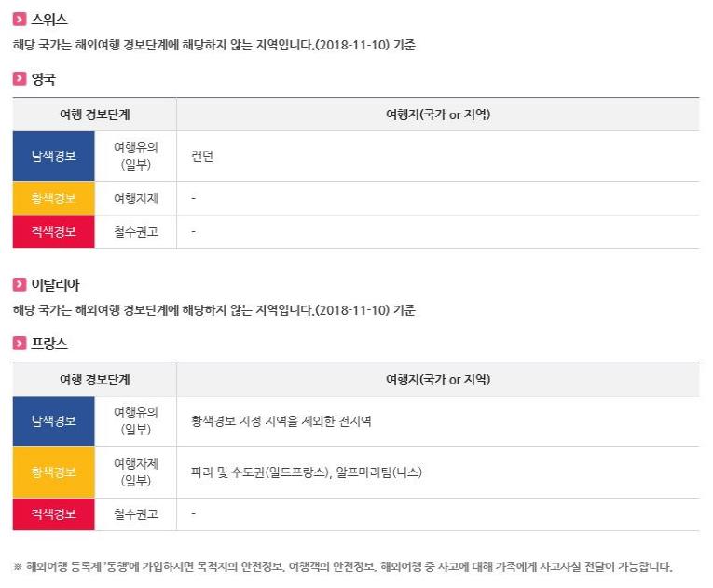Click the 영국 country heading
713x588 pixels.
(44, 79)
